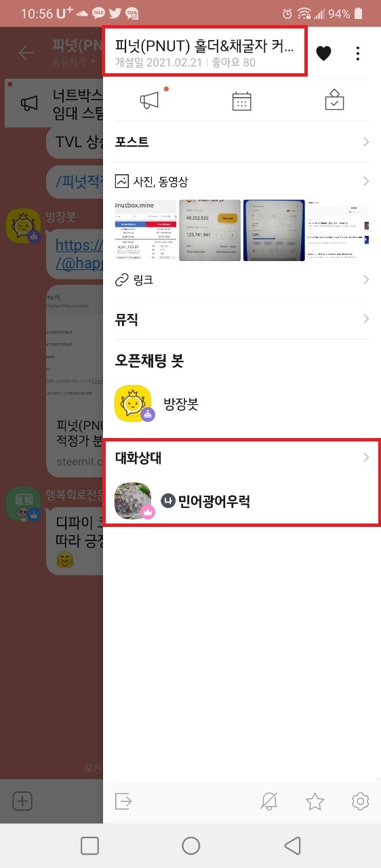Open the megaphone notices icon

coord(149,101)
